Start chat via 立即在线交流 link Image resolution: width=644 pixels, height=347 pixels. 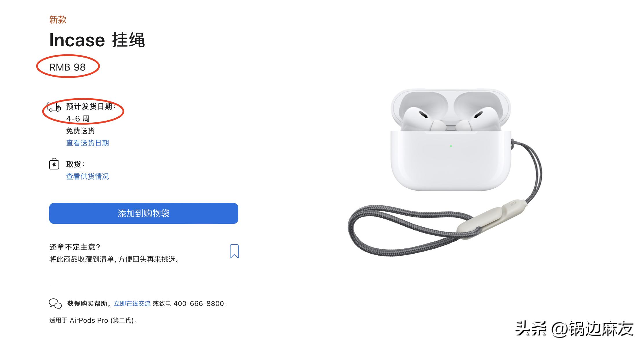132,304
